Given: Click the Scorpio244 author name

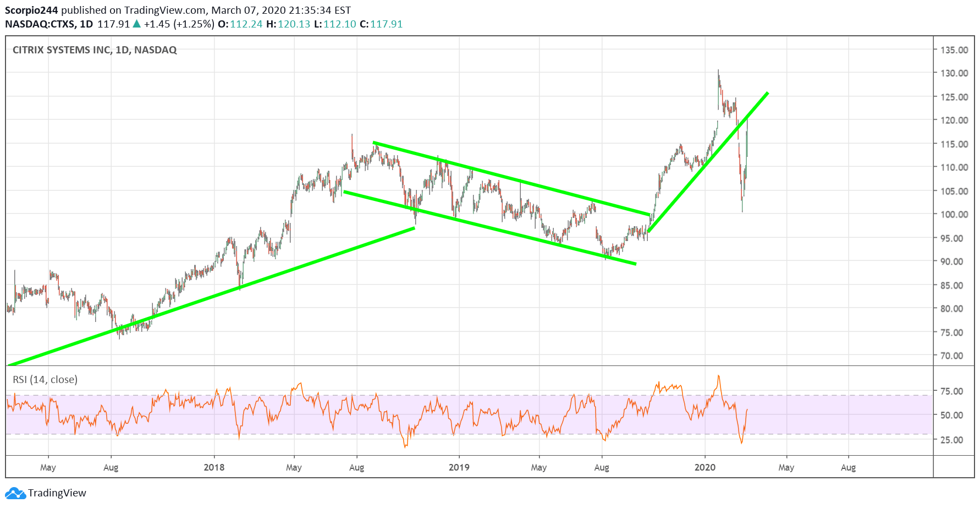Looking at the screenshot, I should point(31,10).
